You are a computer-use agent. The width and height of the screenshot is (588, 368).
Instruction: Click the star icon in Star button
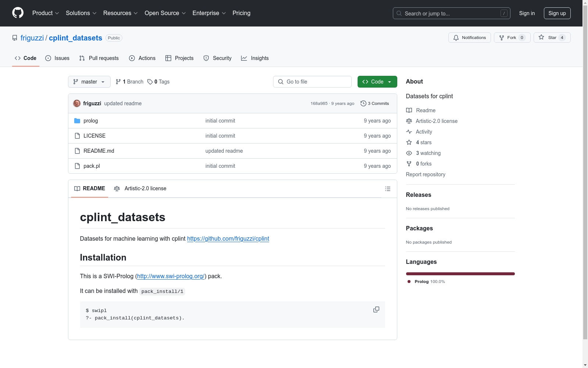click(541, 37)
